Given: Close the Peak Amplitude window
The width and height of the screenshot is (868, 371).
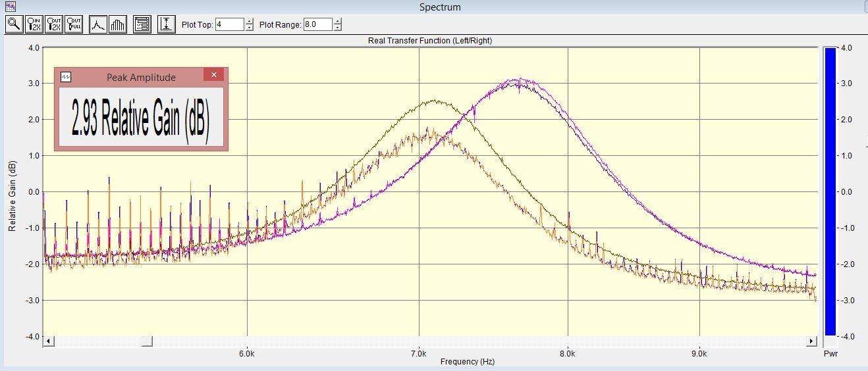Looking at the screenshot, I should point(213,75).
